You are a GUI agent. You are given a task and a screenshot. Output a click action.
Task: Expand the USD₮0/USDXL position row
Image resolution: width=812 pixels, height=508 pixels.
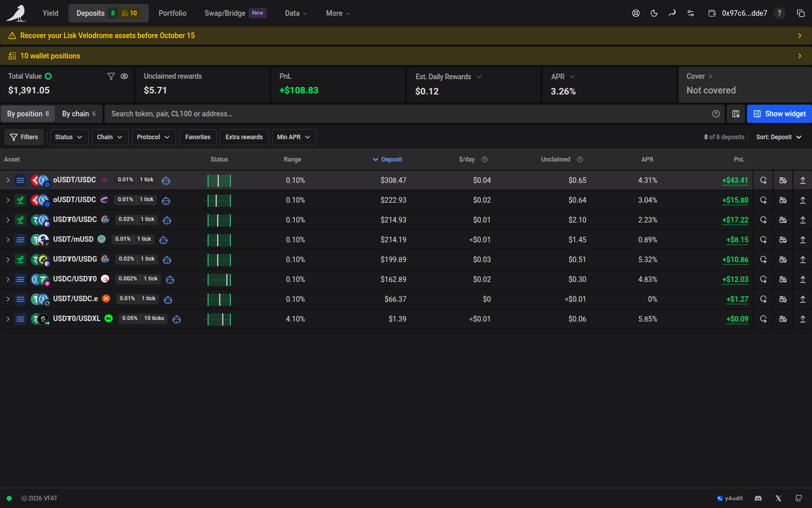click(x=8, y=319)
